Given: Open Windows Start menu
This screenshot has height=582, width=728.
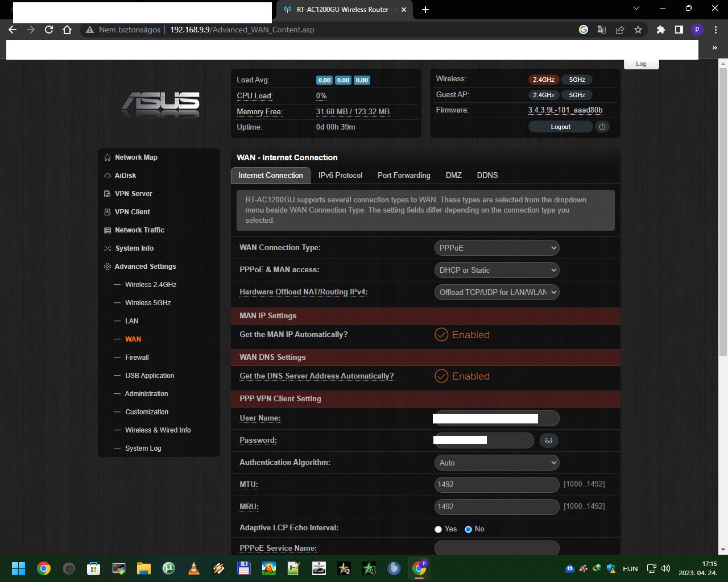Looking at the screenshot, I should click(19, 568).
